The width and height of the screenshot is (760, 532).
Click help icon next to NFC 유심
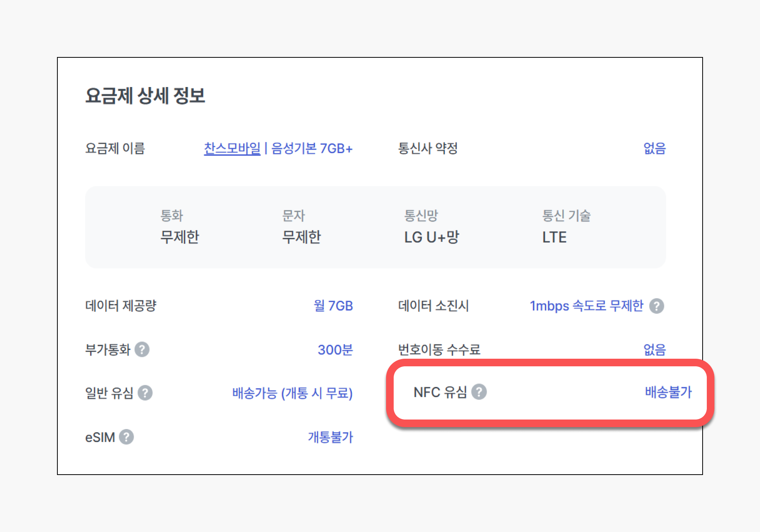coord(479,392)
